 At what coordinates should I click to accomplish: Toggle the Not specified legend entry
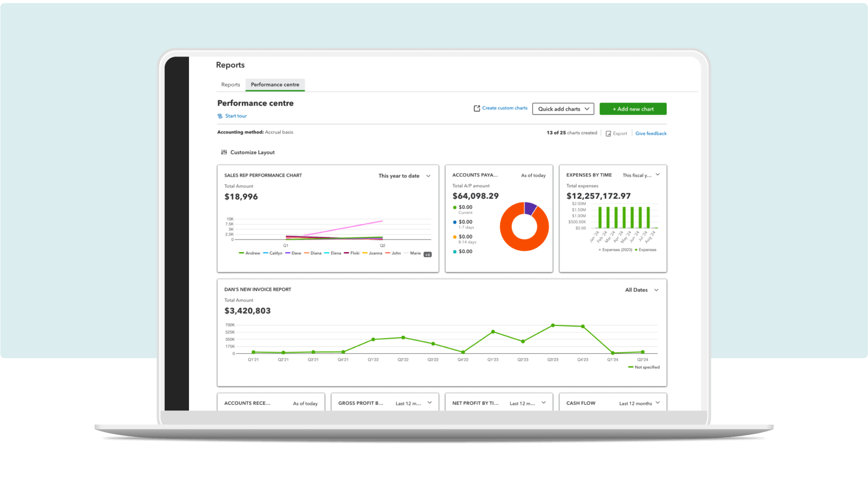tap(644, 368)
